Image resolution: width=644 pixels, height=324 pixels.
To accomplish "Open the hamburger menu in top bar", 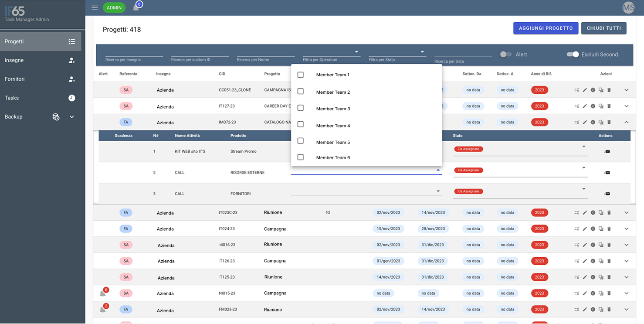I will pyautogui.click(x=95, y=7).
